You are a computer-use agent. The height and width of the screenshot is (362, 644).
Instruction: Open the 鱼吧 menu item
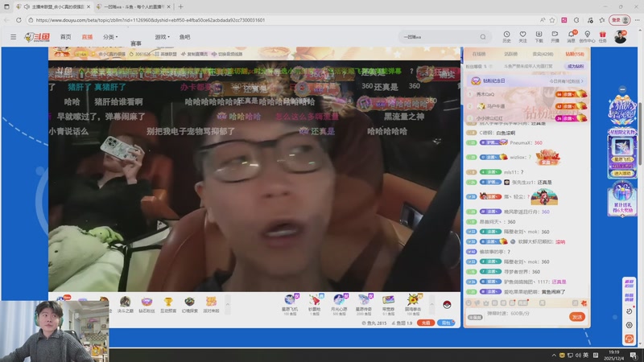[185, 37]
